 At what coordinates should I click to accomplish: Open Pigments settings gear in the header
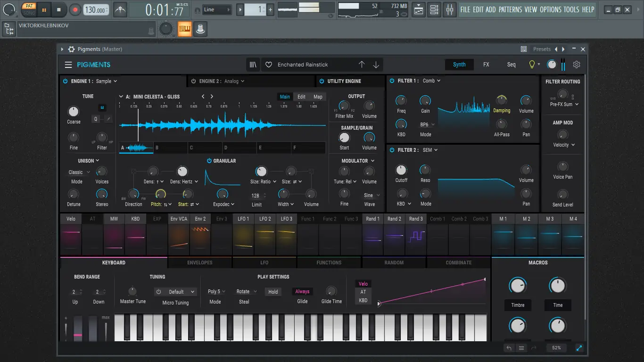pos(576,65)
